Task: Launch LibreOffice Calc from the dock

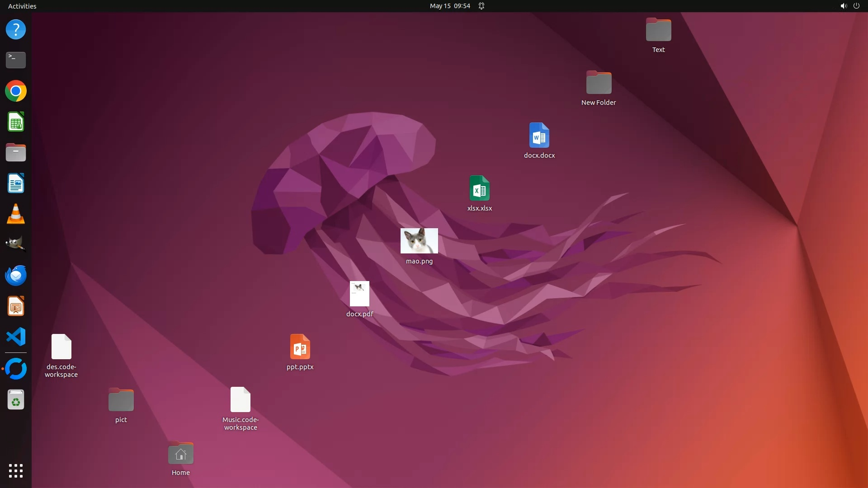Action: click(x=16, y=122)
